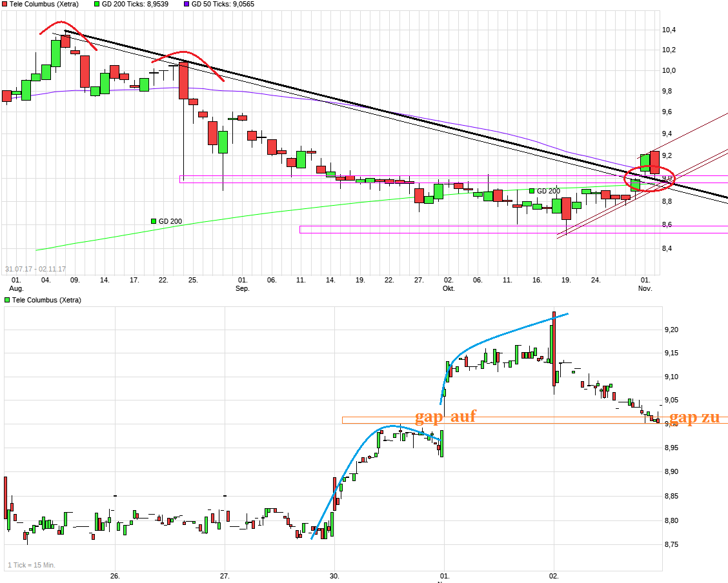Click the green GD 200 Ticks legend square
The height and width of the screenshot is (583, 728).
coord(97,4)
